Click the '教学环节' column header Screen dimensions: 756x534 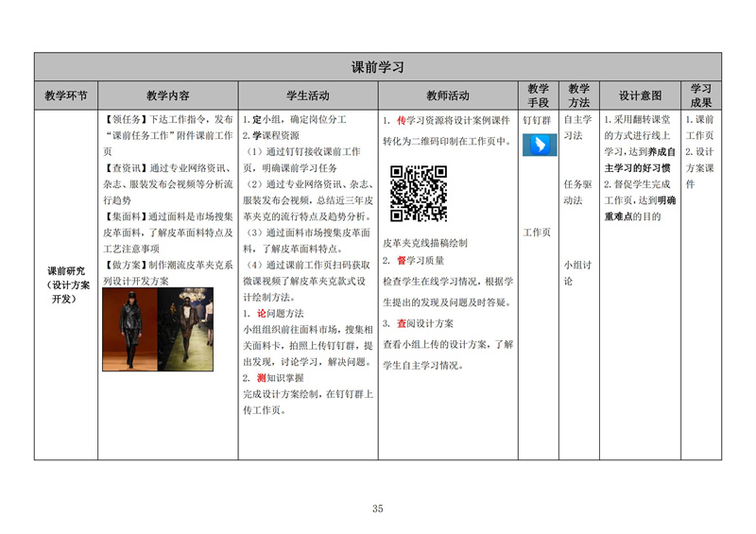(66, 95)
